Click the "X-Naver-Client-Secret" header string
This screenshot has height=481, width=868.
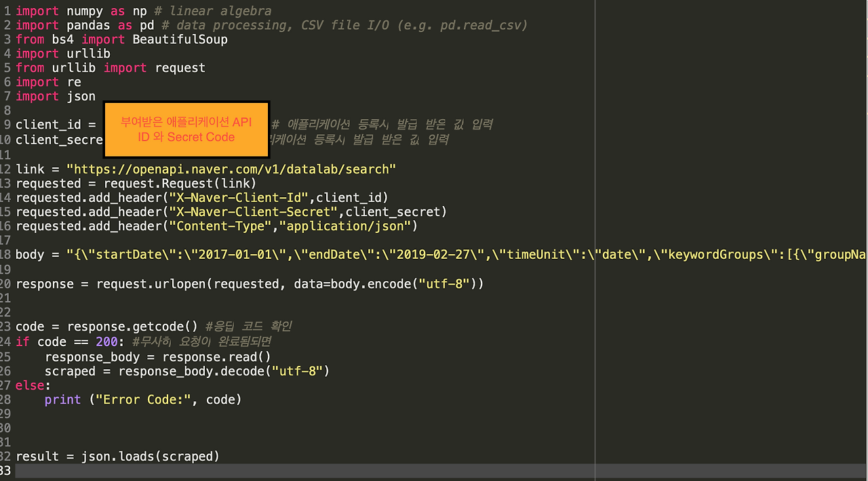[253, 211]
